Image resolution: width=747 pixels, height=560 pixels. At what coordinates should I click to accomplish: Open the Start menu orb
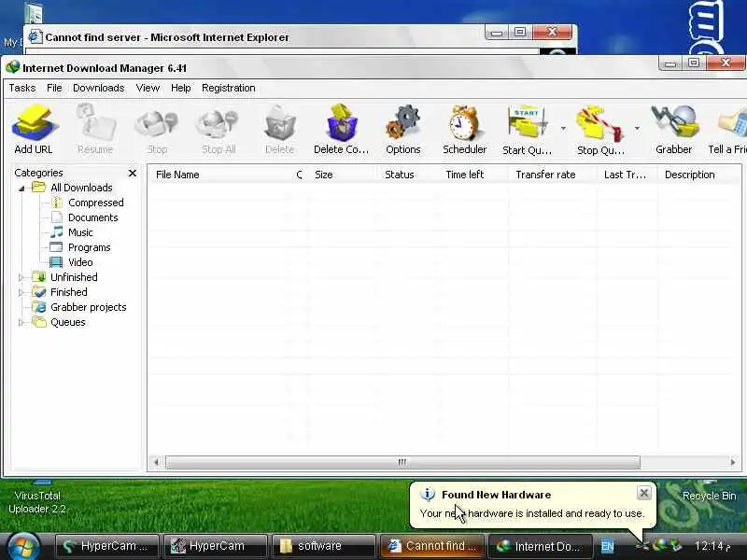coord(22,546)
